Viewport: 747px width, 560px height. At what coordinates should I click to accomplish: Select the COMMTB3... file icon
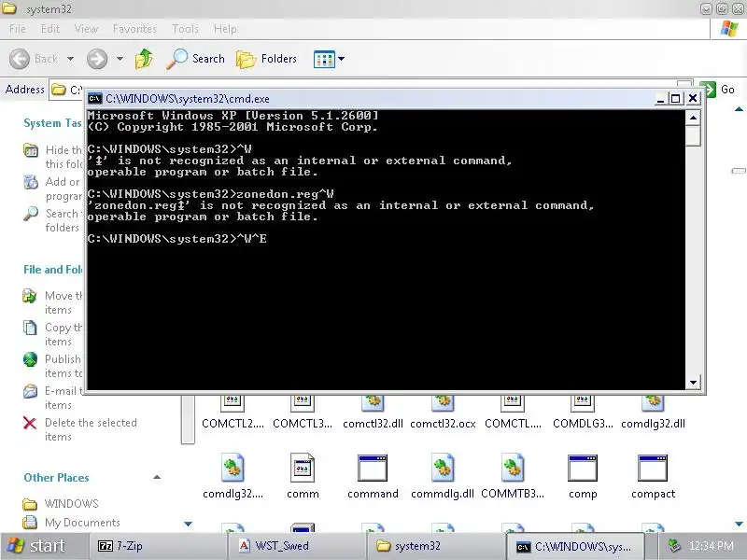tap(513, 468)
